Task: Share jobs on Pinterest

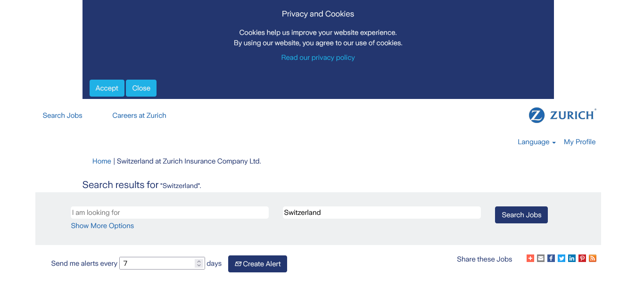Action: point(582,258)
